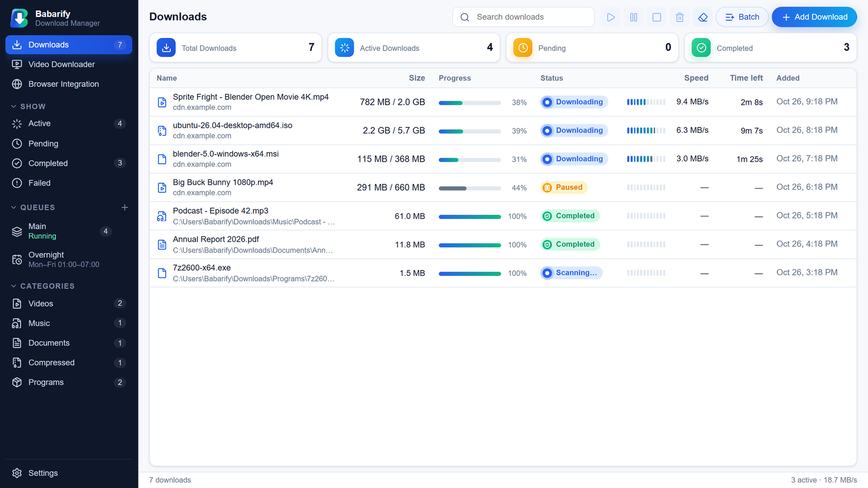Show Active downloads filter
The width and height of the screenshot is (868, 488).
pyautogui.click(x=69, y=124)
